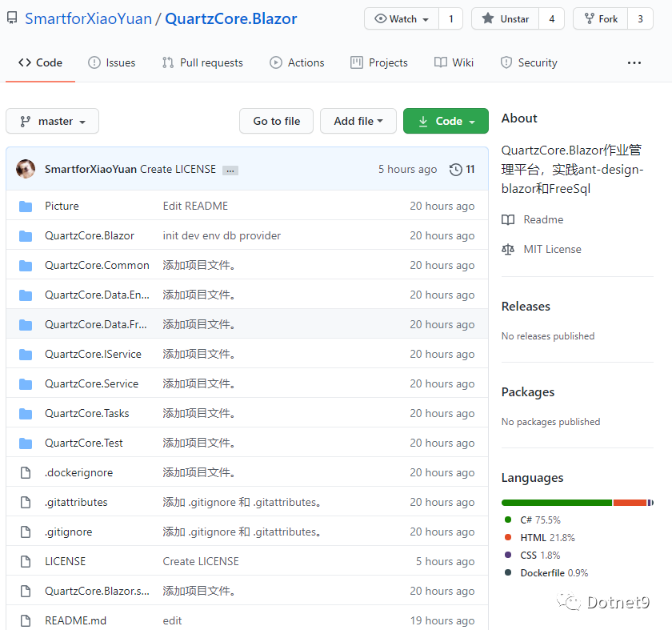Open the Add file dropdown
The height and width of the screenshot is (630, 672).
tap(358, 122)
